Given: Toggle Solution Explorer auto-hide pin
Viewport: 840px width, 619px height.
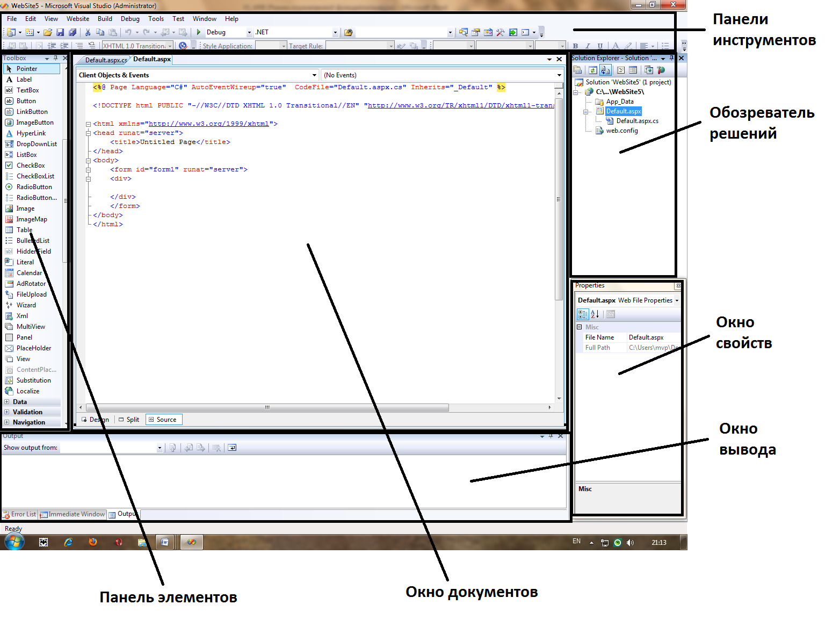Looking at the screenshot, I should 672,58.
